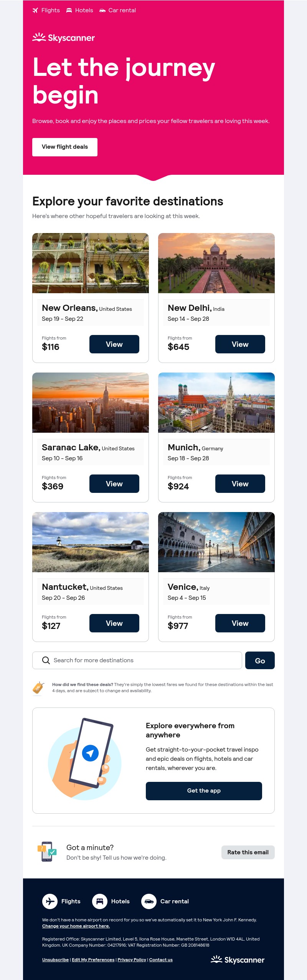Click the magnifying glass search icon

tap(46, 660)
